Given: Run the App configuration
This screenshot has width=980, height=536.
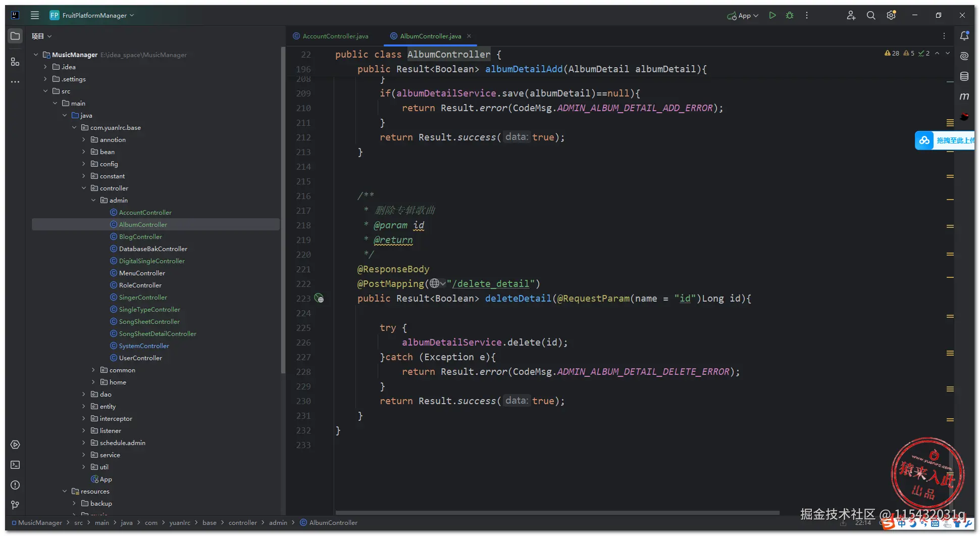Looking at the screenshot, I should coord(772,15).
